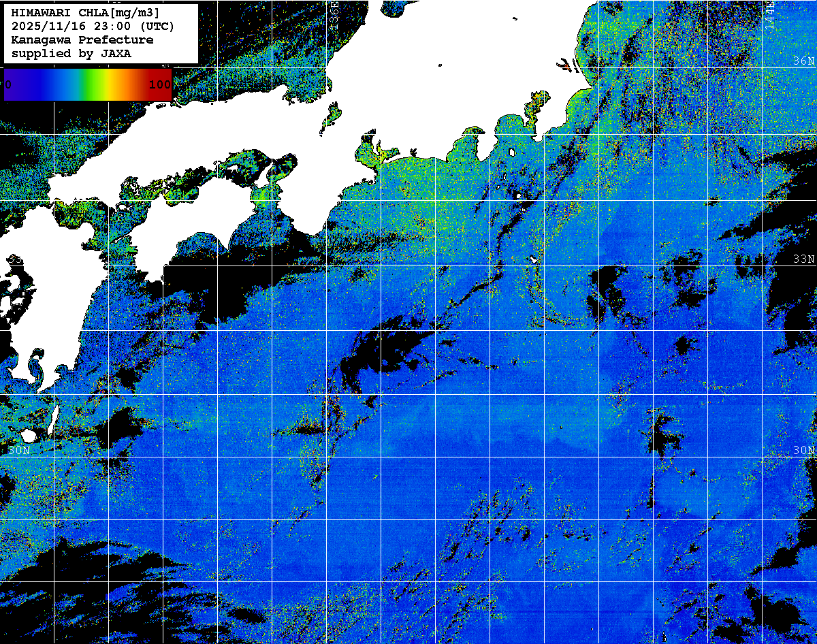Viewport: 817px width, 644px height.
Task: Click the Kanagawa Prefecture label
Action: pos(82,40)
